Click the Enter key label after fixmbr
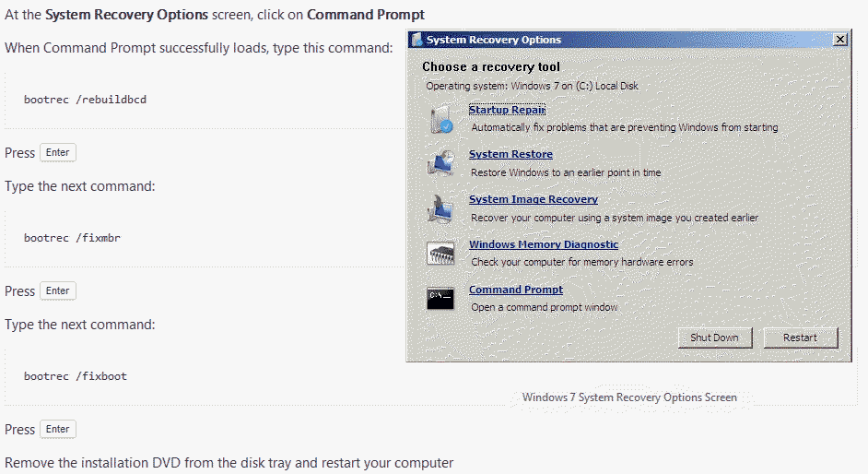The height and width of the screenshot is (474, 868). (57, 290)
